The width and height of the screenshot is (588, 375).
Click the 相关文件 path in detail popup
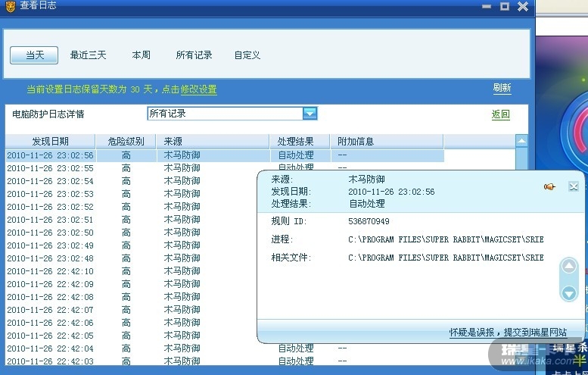tap(446, 258)
